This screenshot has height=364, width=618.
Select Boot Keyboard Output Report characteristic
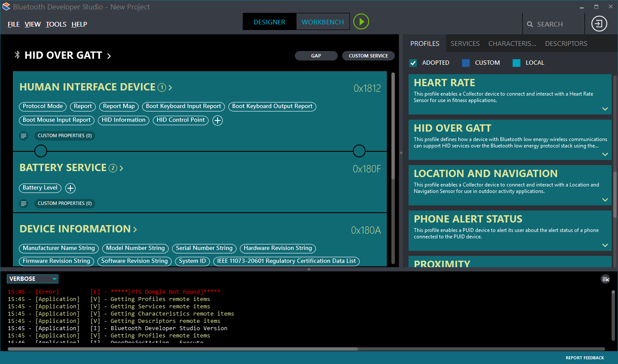(273, 106)
